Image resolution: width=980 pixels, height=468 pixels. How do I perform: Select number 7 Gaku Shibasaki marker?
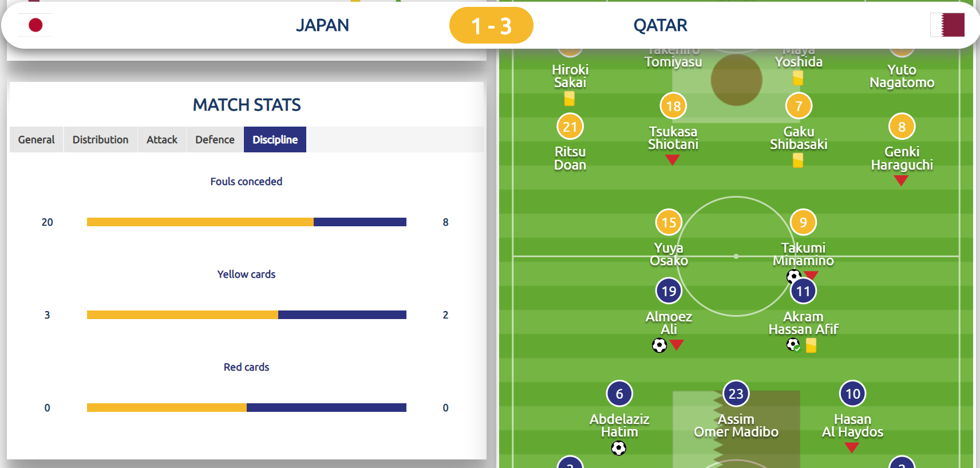(x=799, y=106)
